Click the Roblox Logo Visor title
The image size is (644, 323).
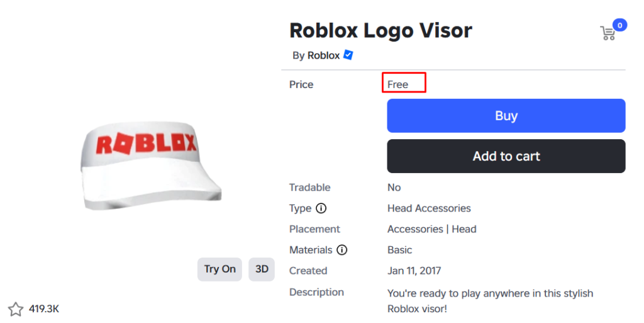[x=380, y=30]
